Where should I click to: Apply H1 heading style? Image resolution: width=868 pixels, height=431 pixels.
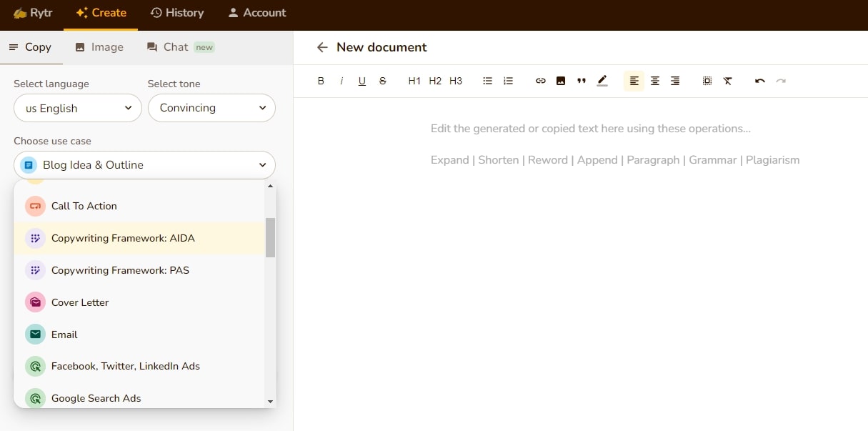(x=414, y=81)
